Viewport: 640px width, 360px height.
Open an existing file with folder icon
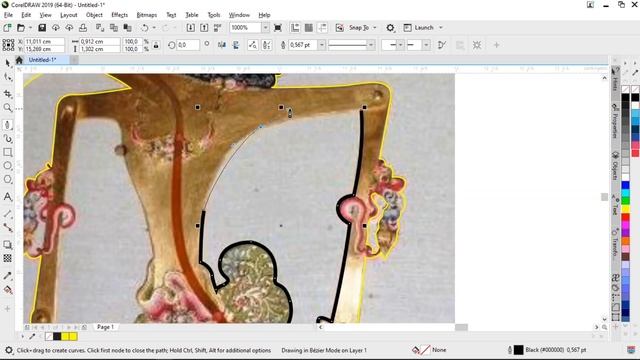[21, 28]
